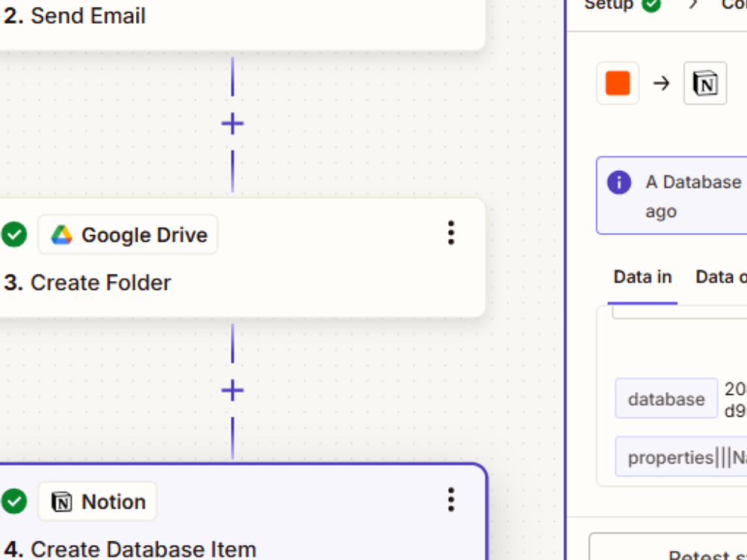Add a step below Send Email
Viewport: 747px width, 560px height.
(x=232, y=124)
